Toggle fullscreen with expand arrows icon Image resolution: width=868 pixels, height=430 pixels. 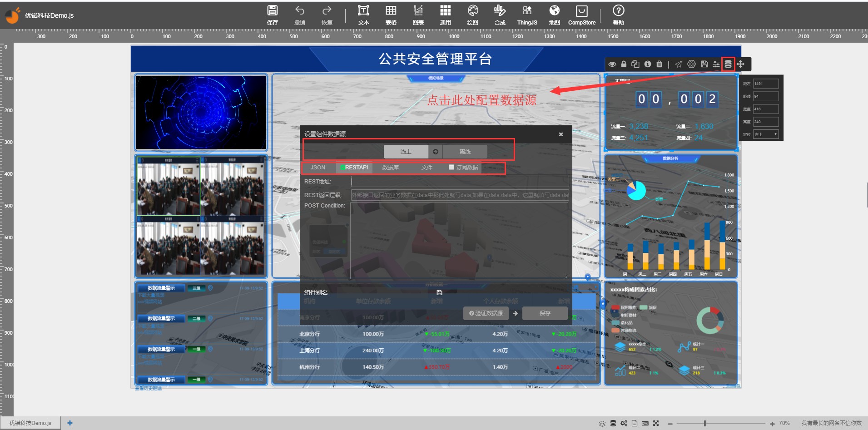pyautogui.click(x=656, y=423)
